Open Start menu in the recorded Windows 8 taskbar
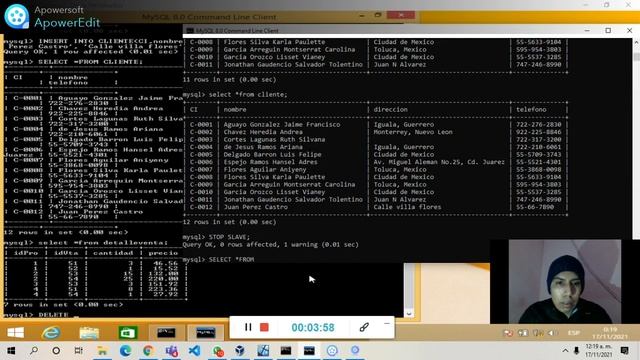The height and width of the screenshot is (360, 640). 16,333
